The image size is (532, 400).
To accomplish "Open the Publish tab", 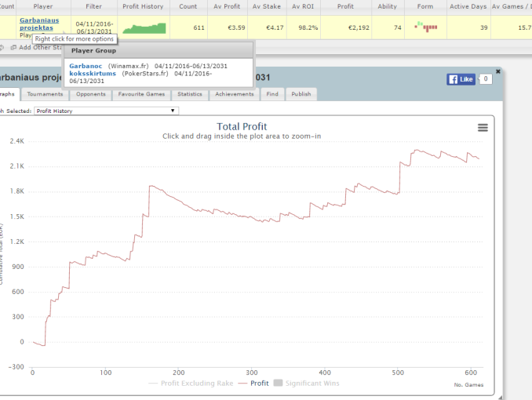I will (x=301, y=94).
